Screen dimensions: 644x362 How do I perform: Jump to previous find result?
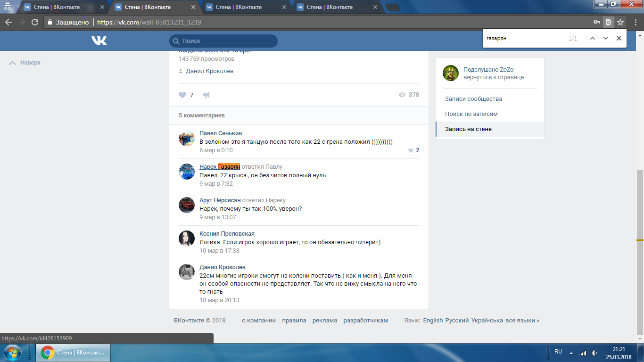pos(593,38)
